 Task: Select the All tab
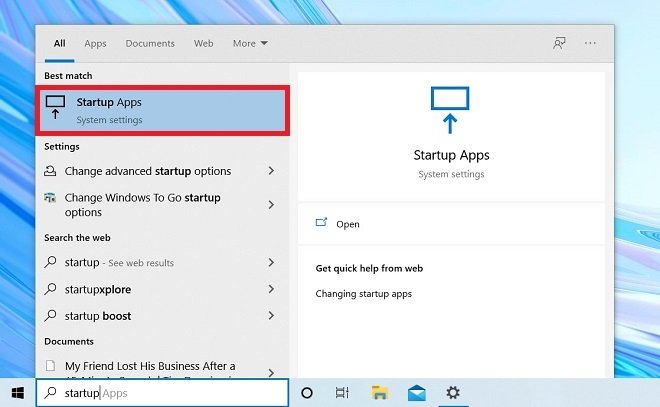click(x=59, y=43)
